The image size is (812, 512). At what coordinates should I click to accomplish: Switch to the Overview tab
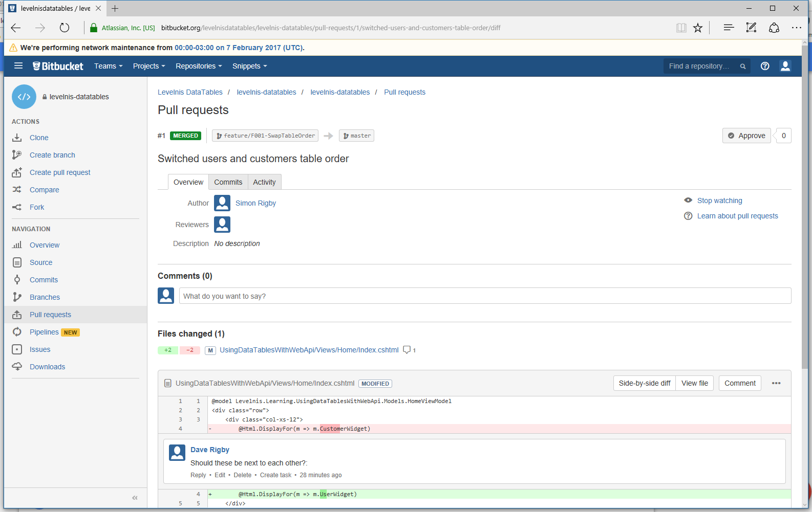tap(188, 182)
